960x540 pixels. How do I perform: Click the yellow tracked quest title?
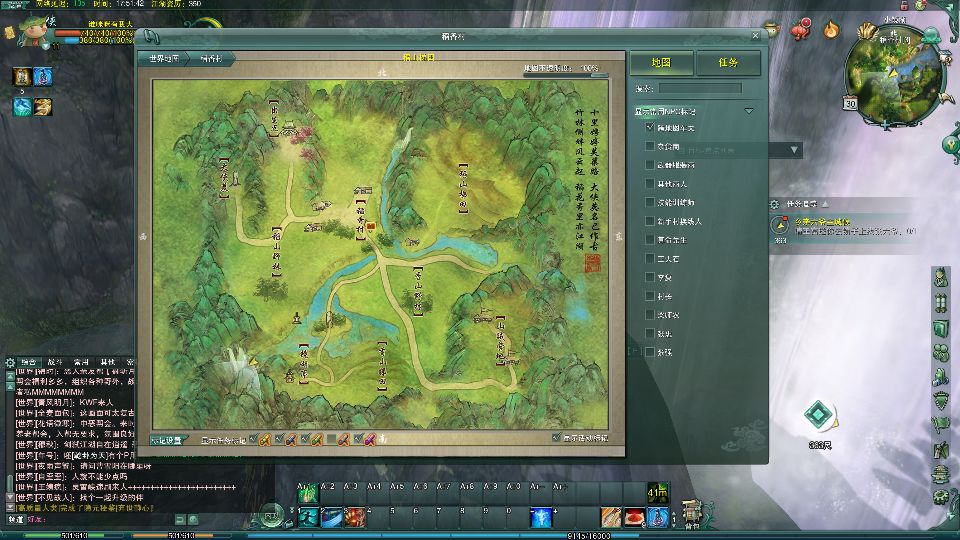(822, 222)
